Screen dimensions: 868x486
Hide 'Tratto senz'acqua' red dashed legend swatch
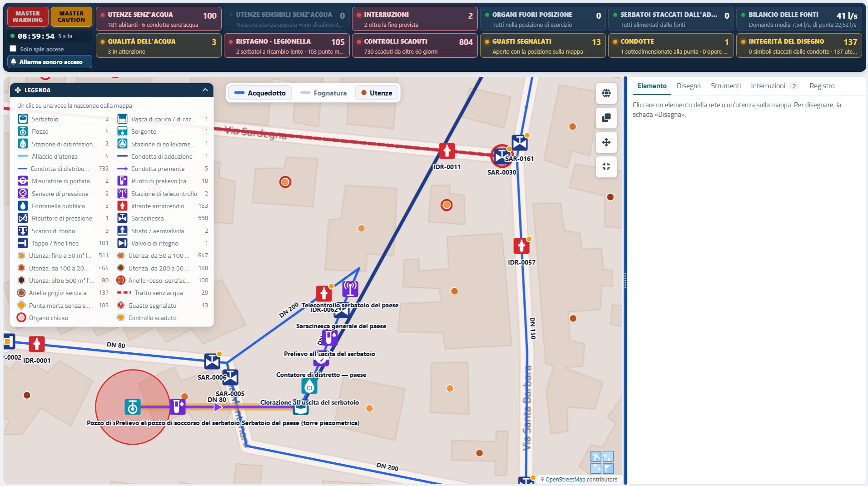(x=124, y=293)
